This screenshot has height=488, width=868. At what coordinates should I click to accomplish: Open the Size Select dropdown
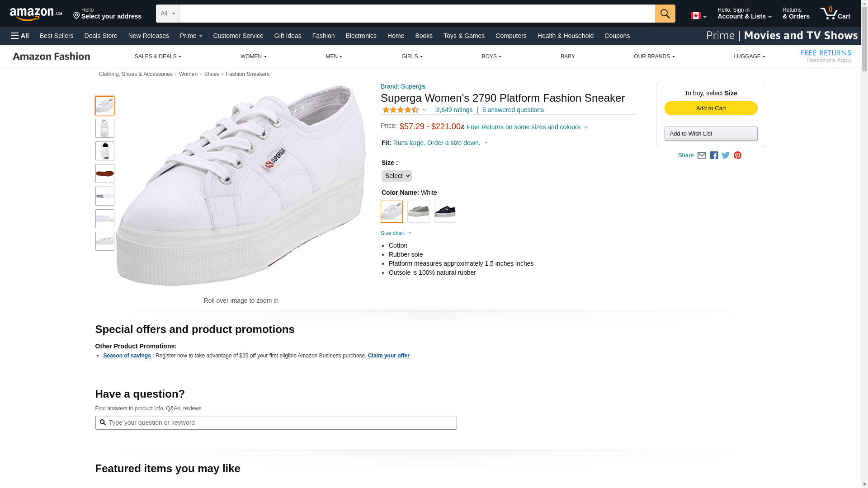(x=396, y=176)
